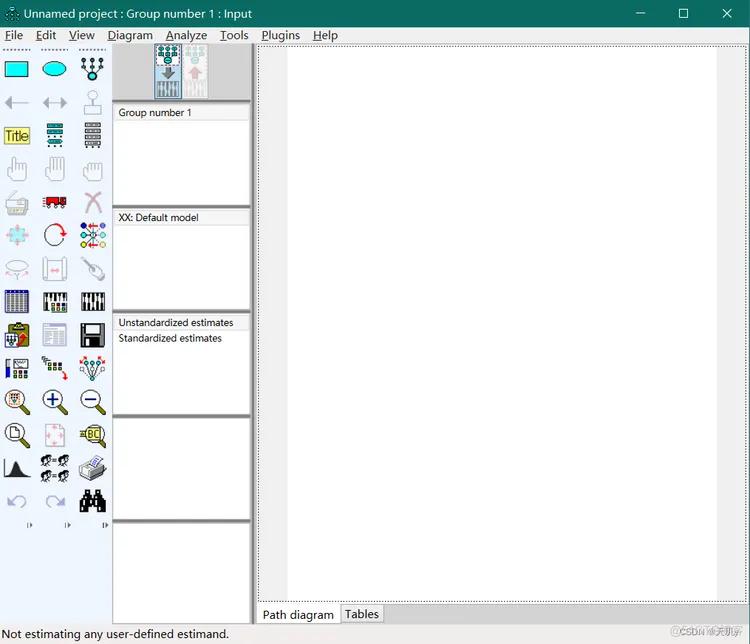This screenshot has height=644, width=750.
Task: Select Standardized estimates in the list
Action: coord(170,338)
